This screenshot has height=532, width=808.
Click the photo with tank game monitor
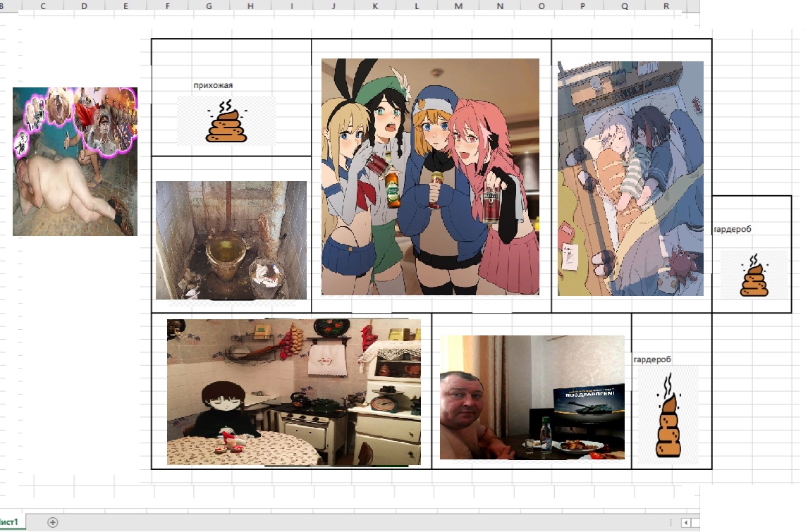(x=532, y=397)
